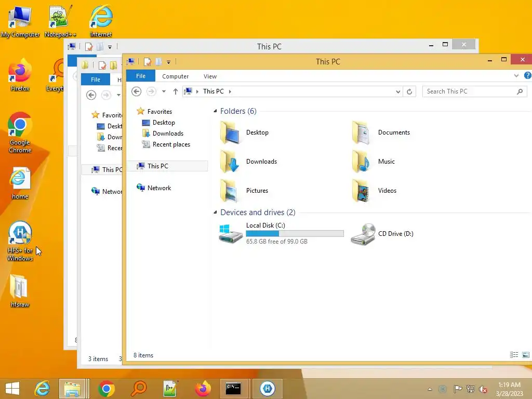The image size is (532, 399).
Task: Switch to details view icon in status bar
Action: (514, 355)
